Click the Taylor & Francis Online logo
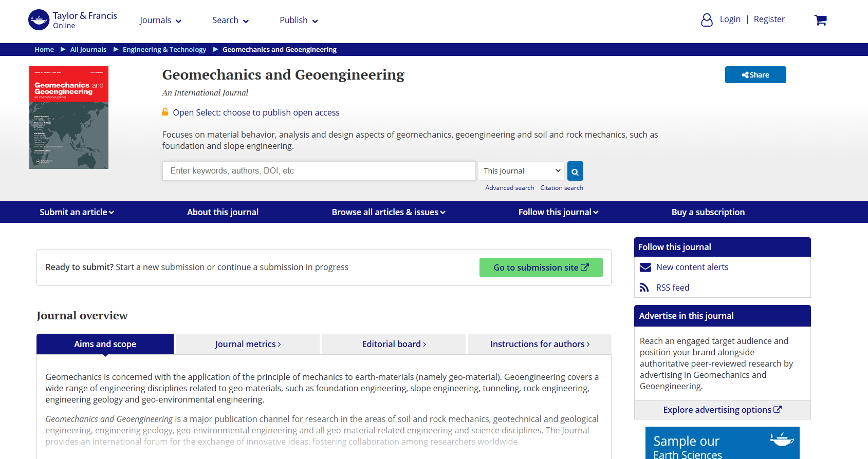The height and width of the screenshot is (459, 868). point(72,20)
